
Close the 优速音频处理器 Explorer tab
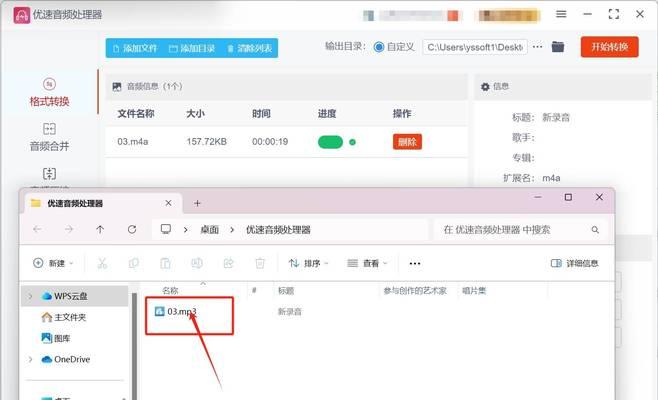coord(168,203)
